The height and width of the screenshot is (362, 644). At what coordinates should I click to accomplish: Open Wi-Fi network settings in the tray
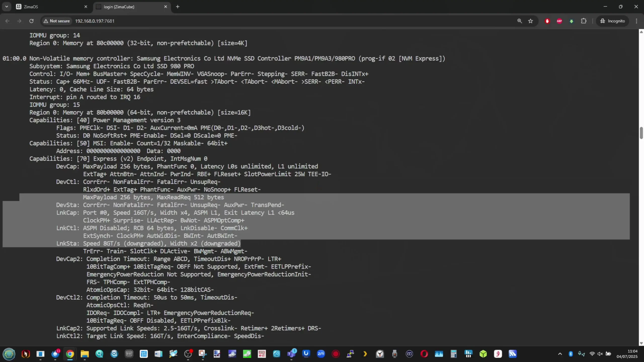(592, 354)
